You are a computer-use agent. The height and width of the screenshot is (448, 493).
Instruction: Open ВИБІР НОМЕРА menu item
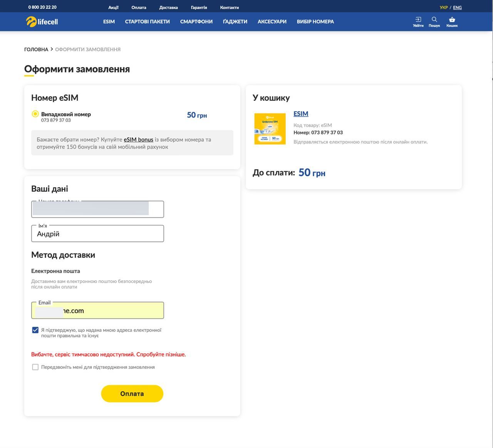coord(315,22)
